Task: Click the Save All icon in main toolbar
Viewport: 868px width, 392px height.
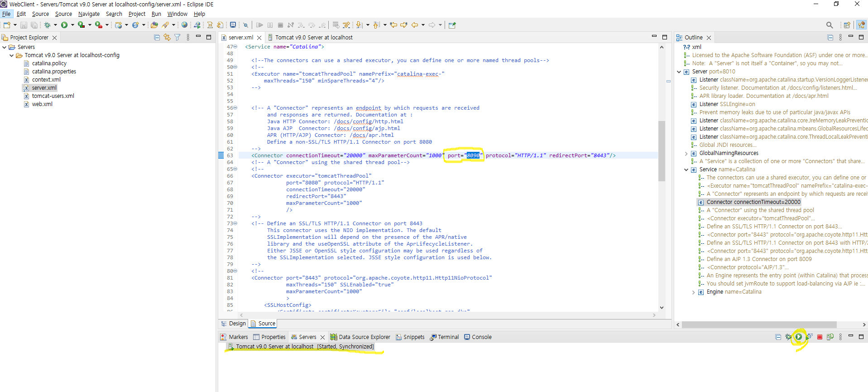Action: [34, 25]
